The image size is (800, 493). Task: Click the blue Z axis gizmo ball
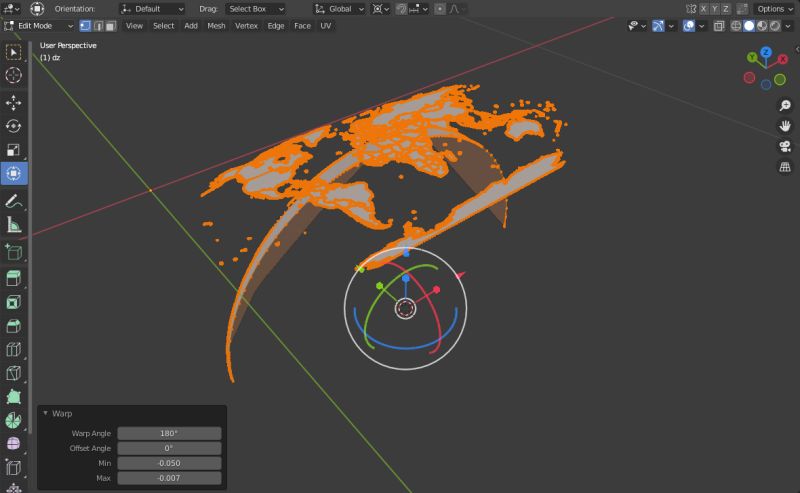(x=766, y=52)
